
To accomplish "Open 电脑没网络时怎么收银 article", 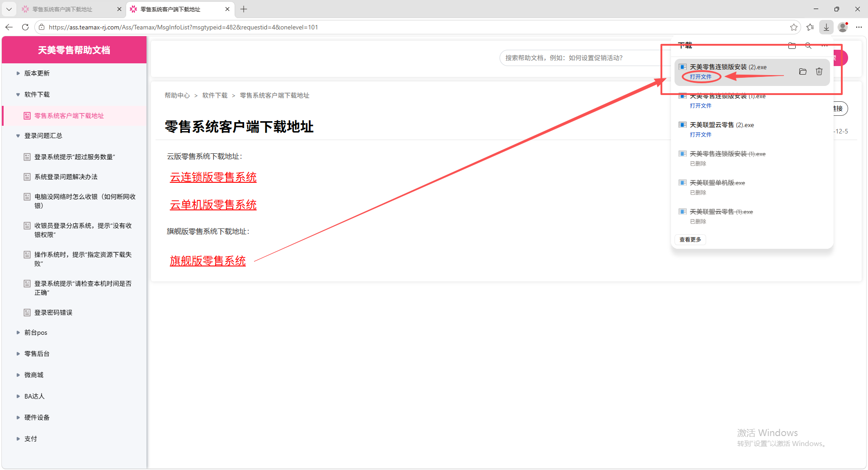I will pos(85,201).
